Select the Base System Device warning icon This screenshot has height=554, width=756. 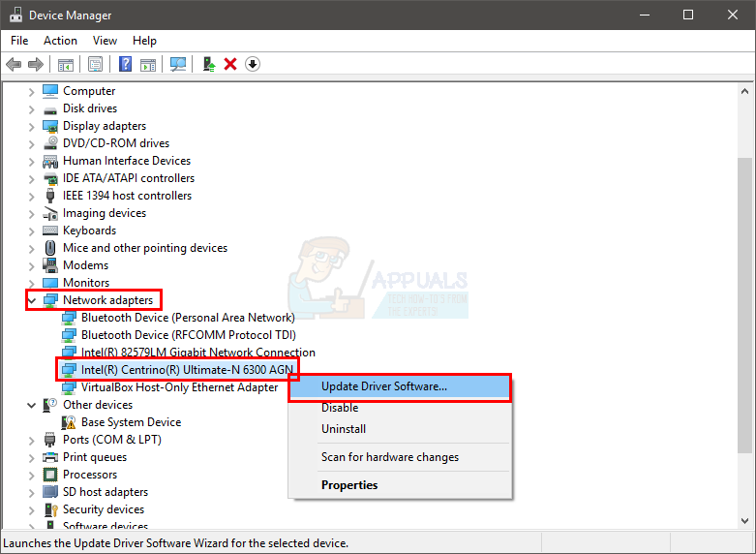click(69, 422)
